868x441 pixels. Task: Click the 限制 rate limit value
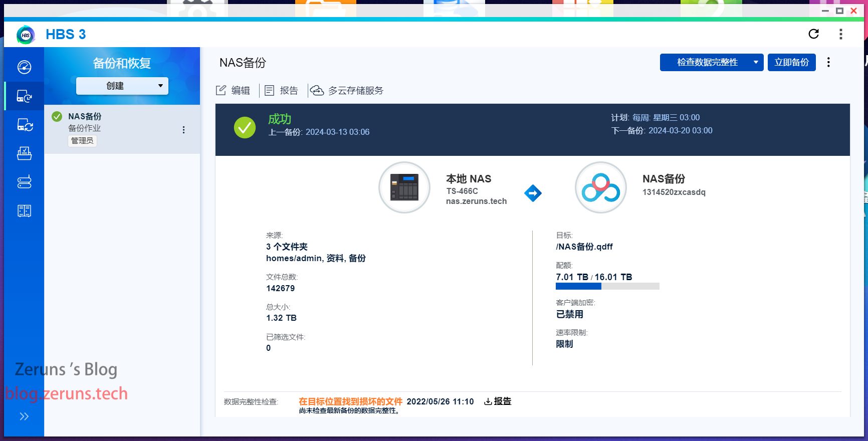click(x=564, y=344)
